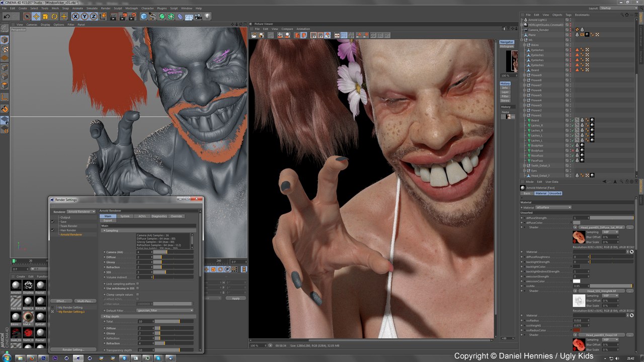Switch to the Diagnostics tab

tap(158, 216)
